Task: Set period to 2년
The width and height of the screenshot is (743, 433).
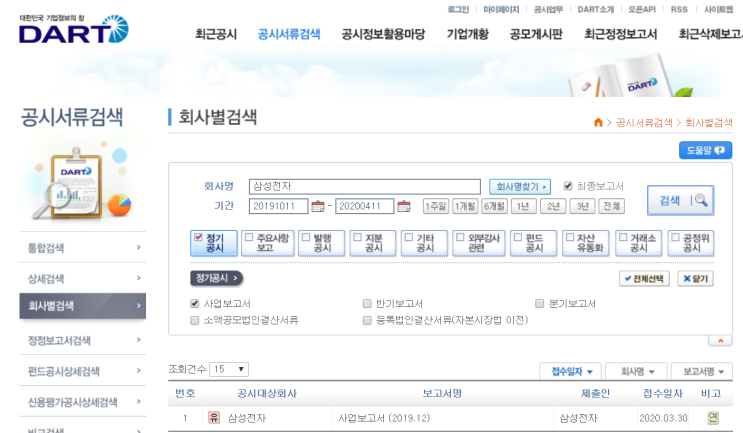Action: [553, 206]
